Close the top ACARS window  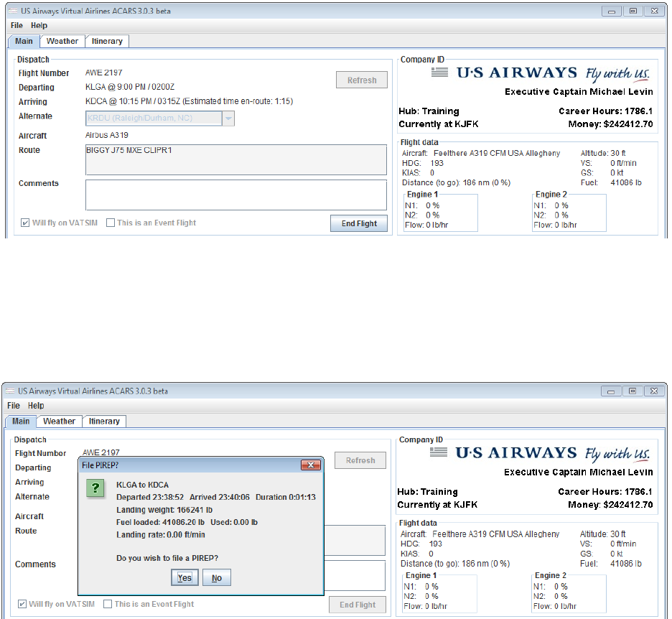(655, 11)
